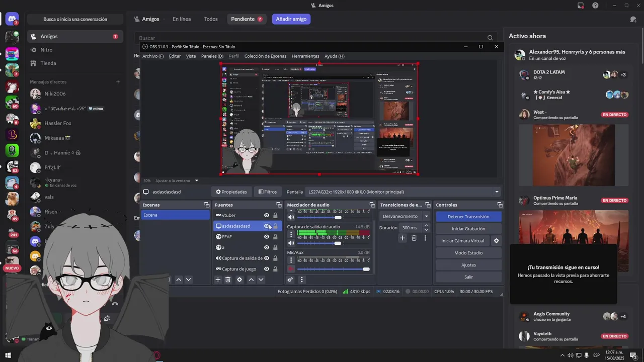The width and height of the screenshot is (644, 362).
Task: Undock the Escenas panel
Action: point(207,205)
